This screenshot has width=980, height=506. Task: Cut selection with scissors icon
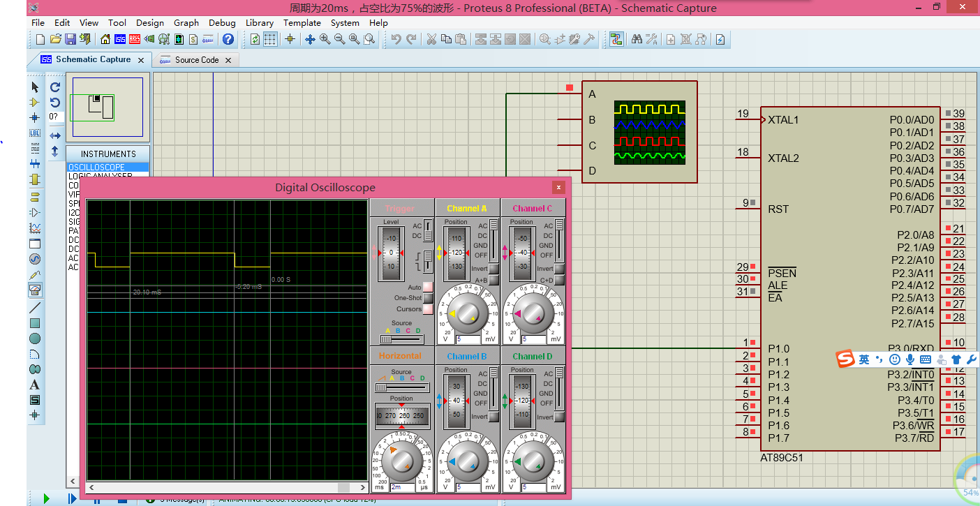[x=431, y=39]
